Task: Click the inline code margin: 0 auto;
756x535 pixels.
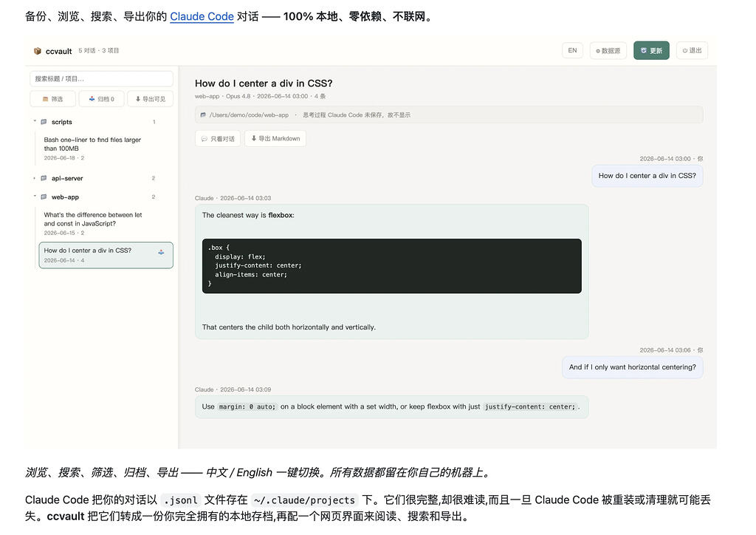Action: pos(247,406)
